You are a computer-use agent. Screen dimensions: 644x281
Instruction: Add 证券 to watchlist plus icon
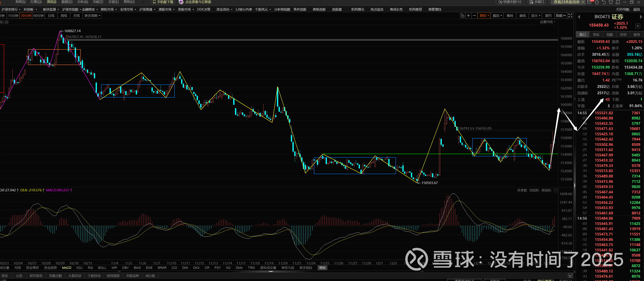pyautogui.click(x=638, y=26)
